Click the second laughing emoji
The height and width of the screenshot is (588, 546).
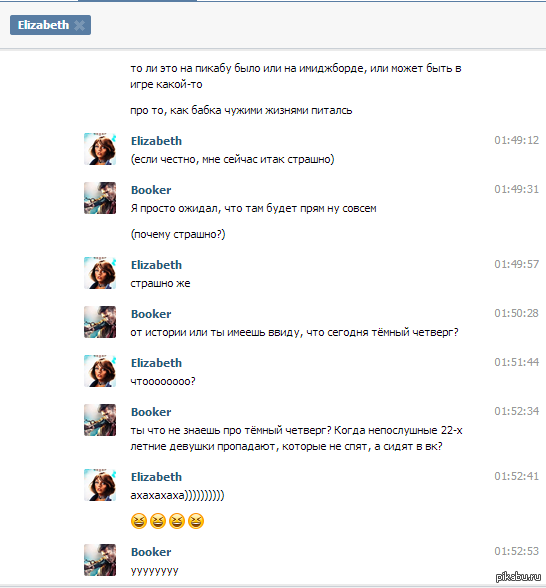pyautogui.click(x=158, y=521)
